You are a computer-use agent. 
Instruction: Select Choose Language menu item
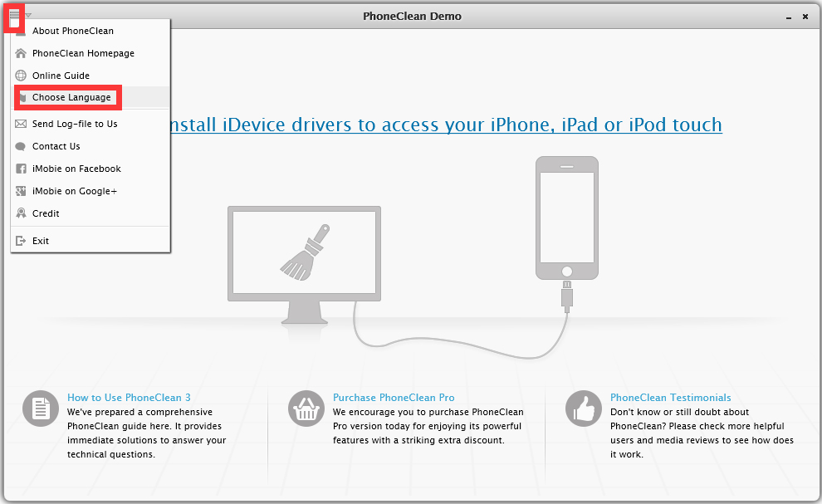click(x=71, y=97)
